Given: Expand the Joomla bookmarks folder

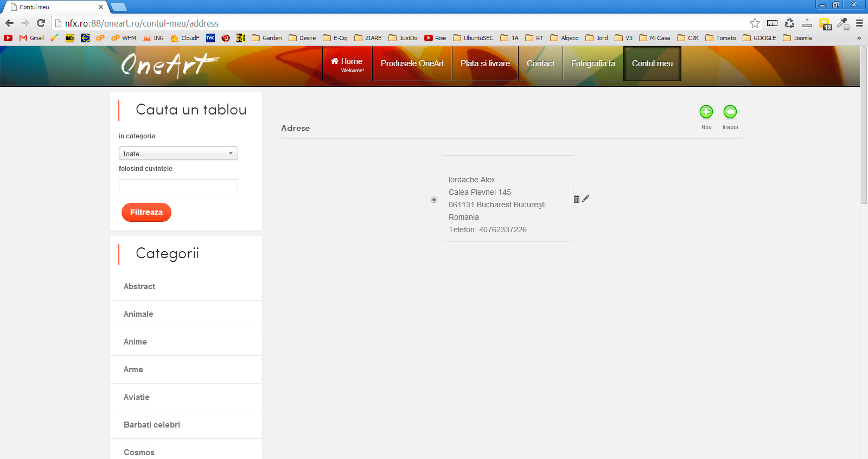Looking at the screenshot, I should coord(797,38).
